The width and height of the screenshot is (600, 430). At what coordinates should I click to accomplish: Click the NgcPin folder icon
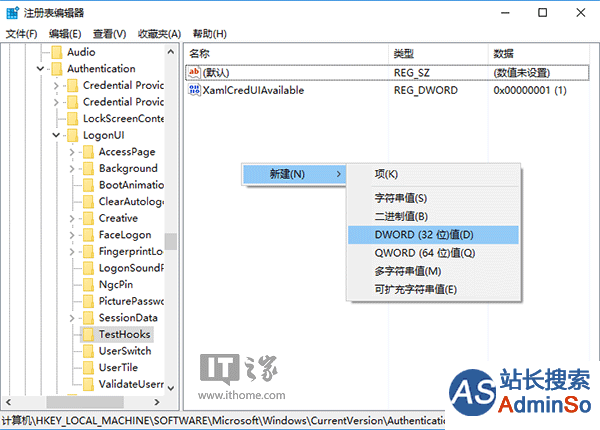[88, 284]
